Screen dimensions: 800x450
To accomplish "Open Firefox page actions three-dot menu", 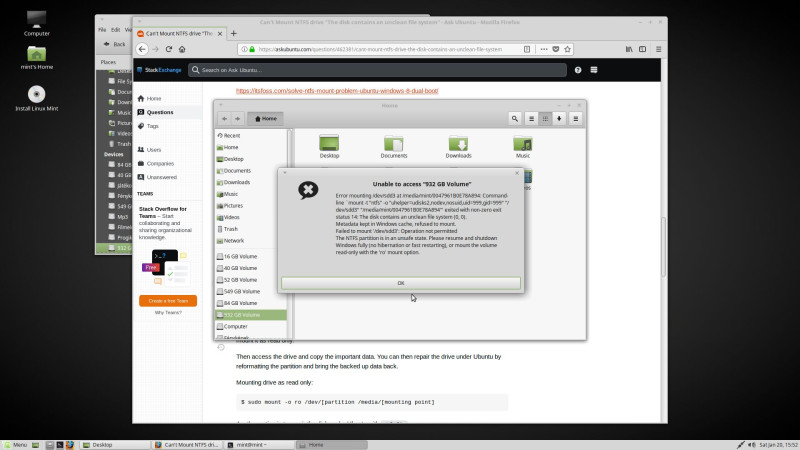I will (x=544, y=49).
